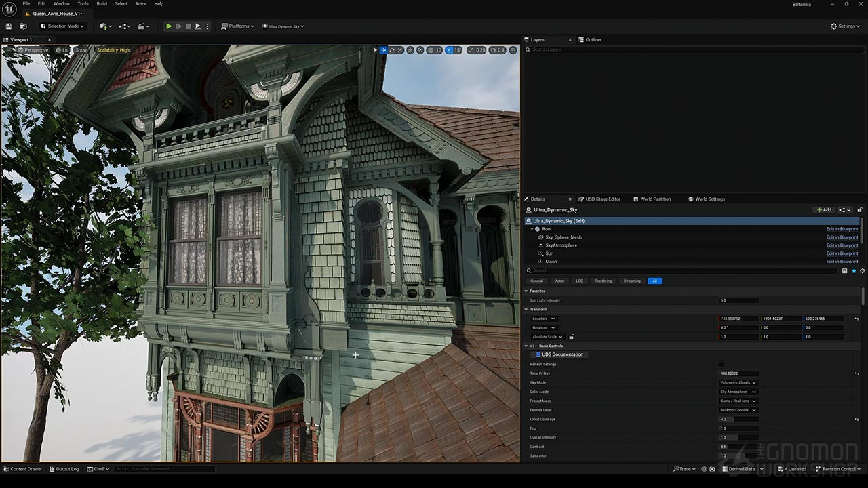
Task: Toggle grid snapping in the viewport
Action: (x=431, y=49)
